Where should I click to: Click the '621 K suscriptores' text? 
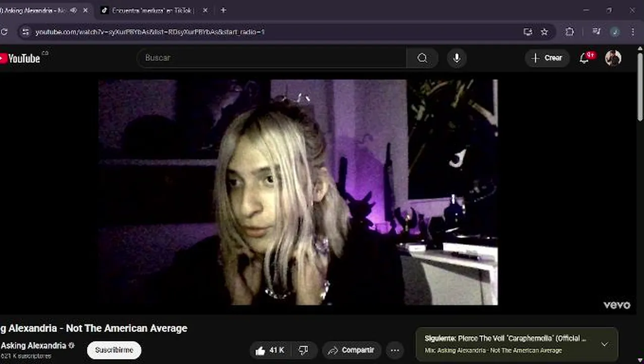click(x=26, y=356)
